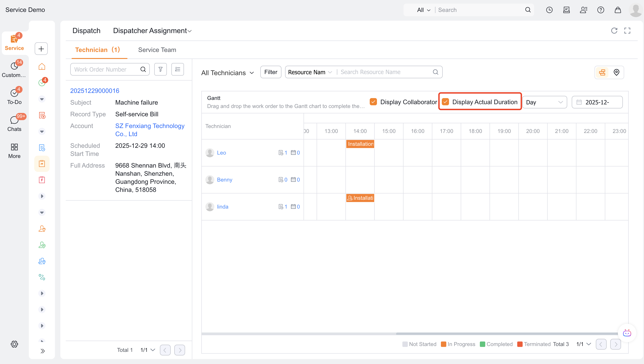Open the Day time-scale dropdown
Image resolution: width=644 pixels, height=364 pixels.
pos(544,102)
